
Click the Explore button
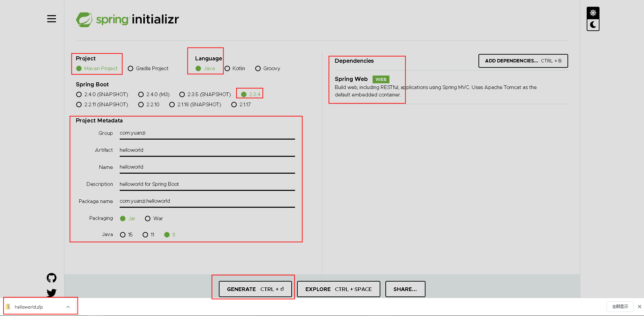coord(339,289)
